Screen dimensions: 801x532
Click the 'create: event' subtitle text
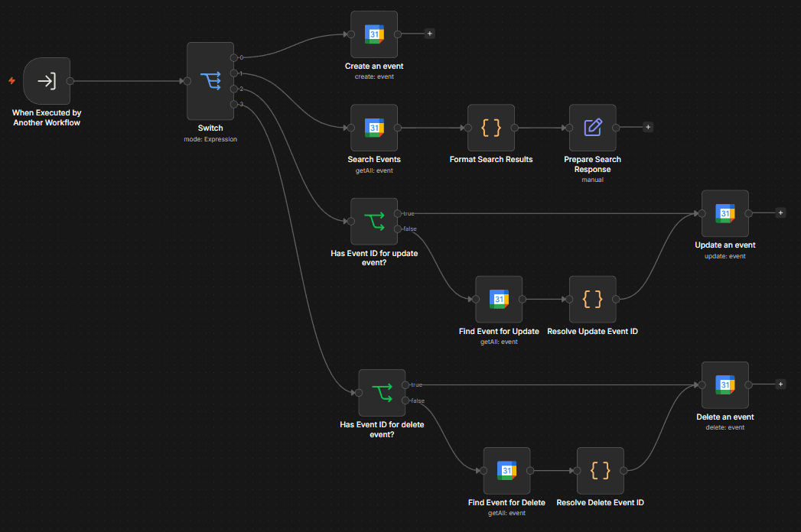coord(374,76)
